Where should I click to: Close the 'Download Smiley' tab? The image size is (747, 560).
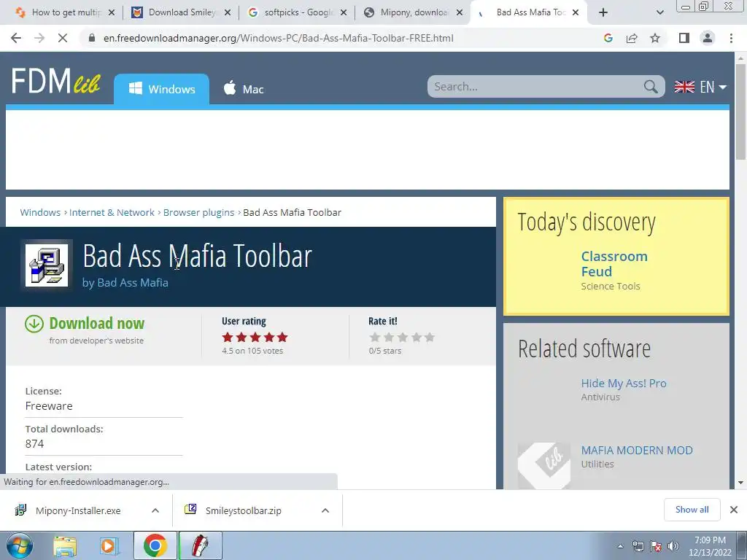(x=228, y=12)
